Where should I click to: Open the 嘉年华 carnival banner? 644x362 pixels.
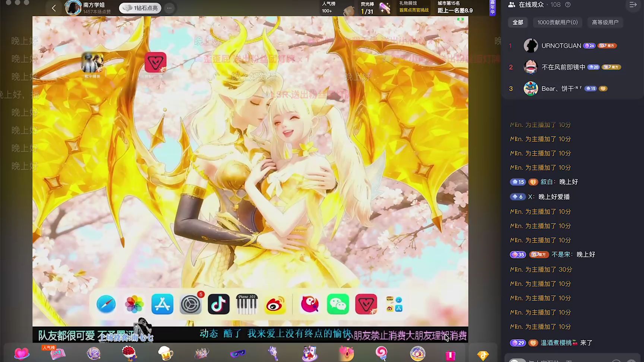[492, 8]
